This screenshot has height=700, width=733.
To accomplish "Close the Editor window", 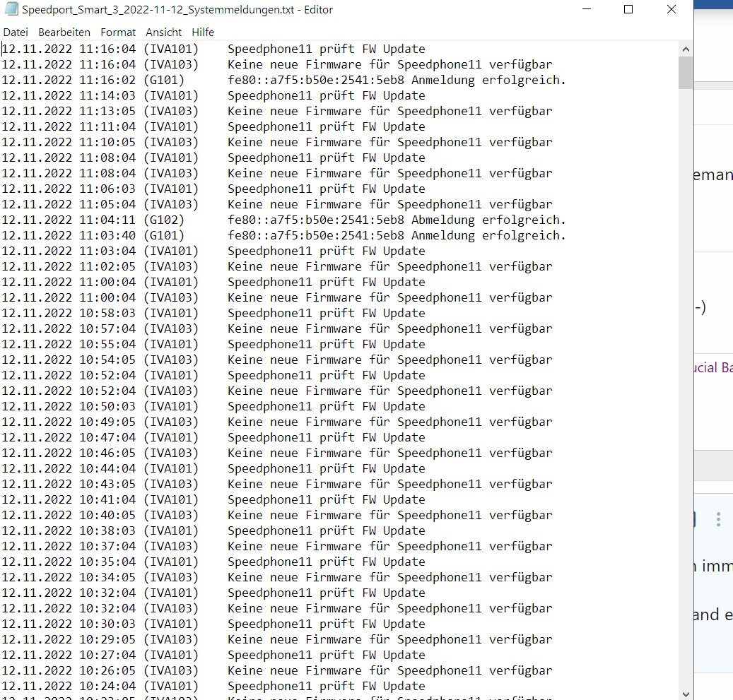I will tap(672, 9).
